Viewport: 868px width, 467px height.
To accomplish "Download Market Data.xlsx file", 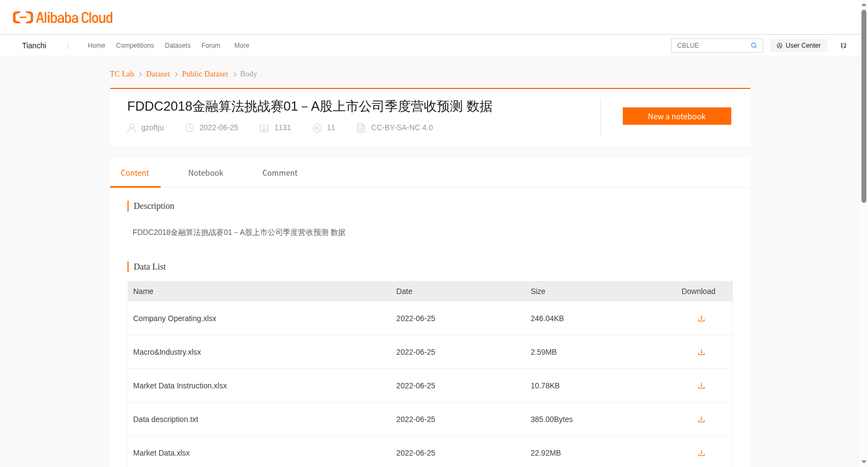I will [701, 453].
